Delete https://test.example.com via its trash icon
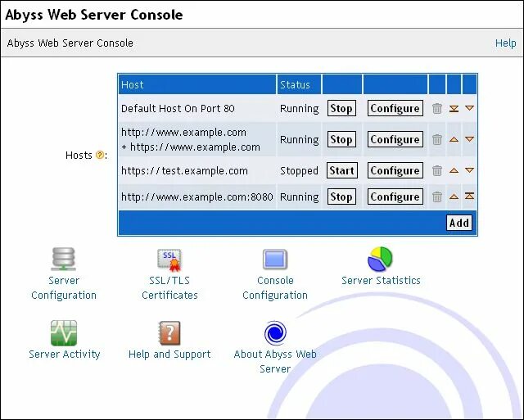The image size is (524, 420). pyautogui.click(x=437, y=170)
